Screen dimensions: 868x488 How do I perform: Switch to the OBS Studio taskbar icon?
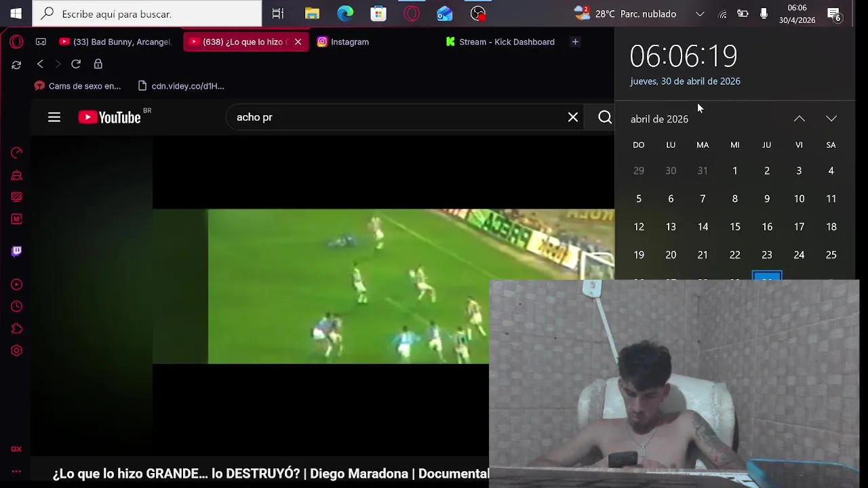(x=478, y=14)
